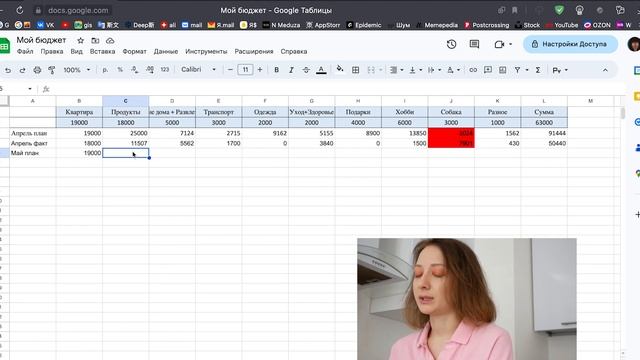
Task: Open the Postcrossing bookmark
Action: [x=487, y=25]
